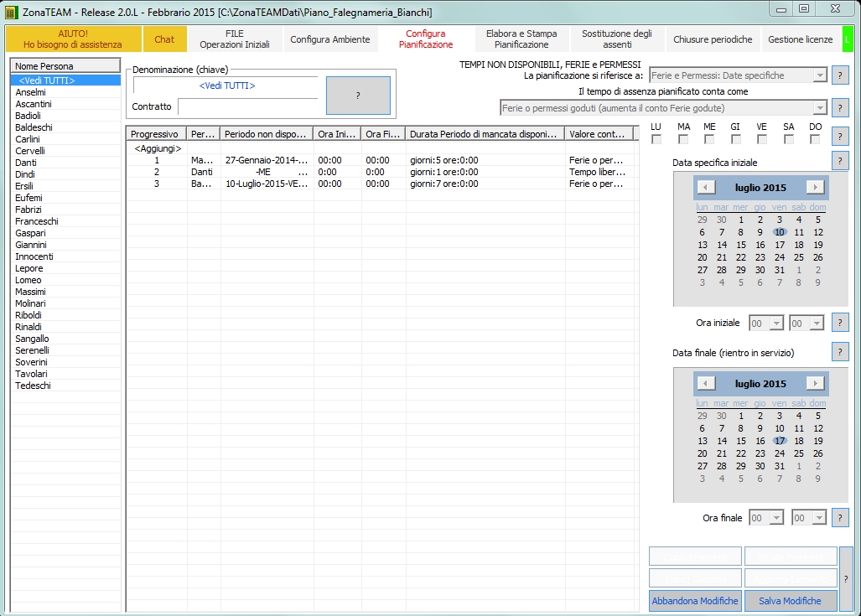Select highlighted day 10 in initial calendar
This screenshot has height=616, width=861.
(x=780, y=231)
